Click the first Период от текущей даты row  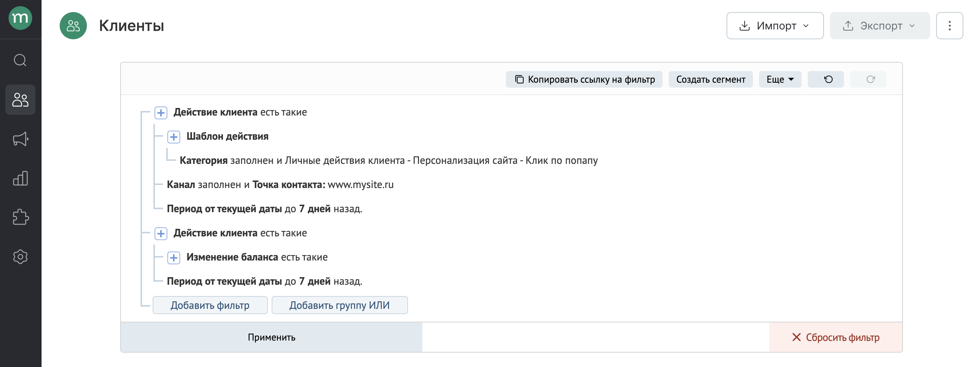click(x=264, y=209)
